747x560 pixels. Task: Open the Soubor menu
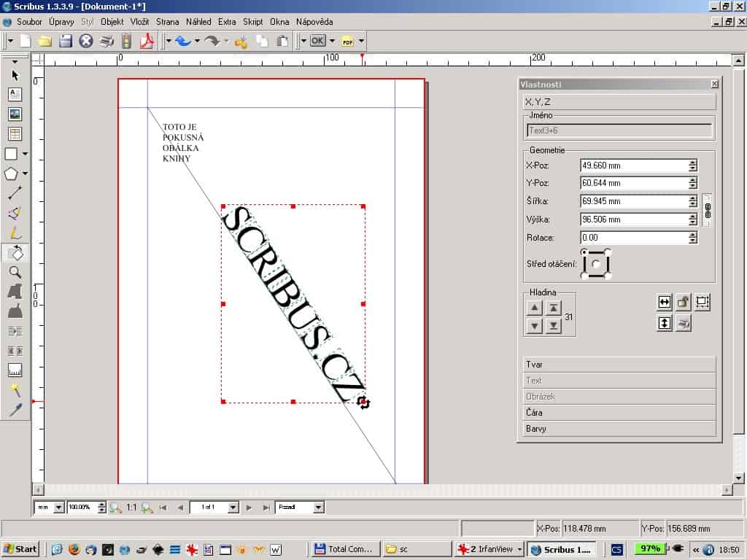(x=29, y=22)
